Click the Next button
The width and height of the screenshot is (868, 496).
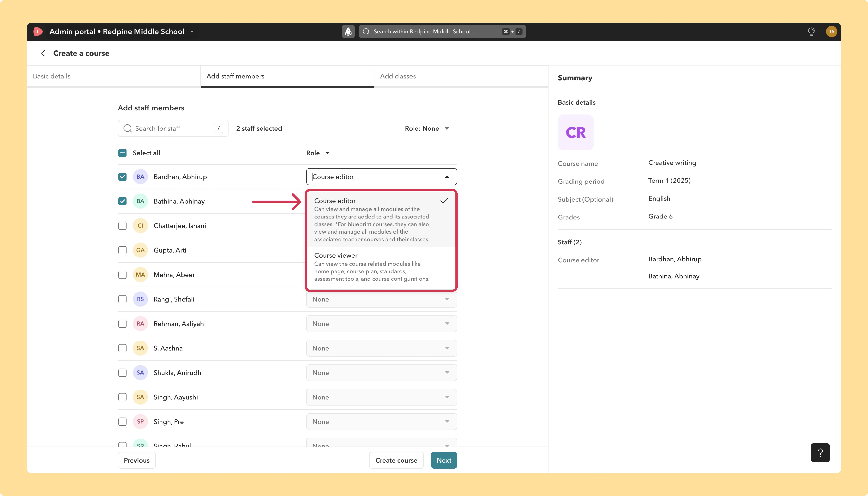click(x=444, y=460)
